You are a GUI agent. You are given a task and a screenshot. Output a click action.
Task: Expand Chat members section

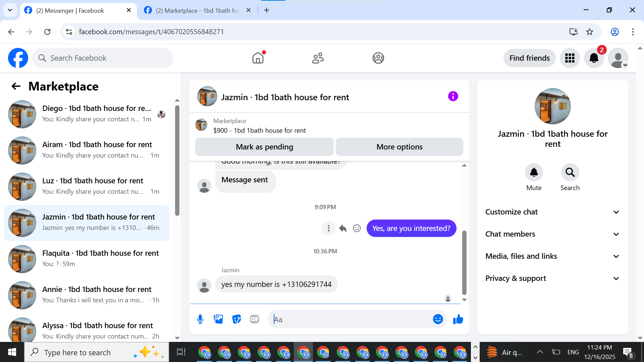(553, 234)
